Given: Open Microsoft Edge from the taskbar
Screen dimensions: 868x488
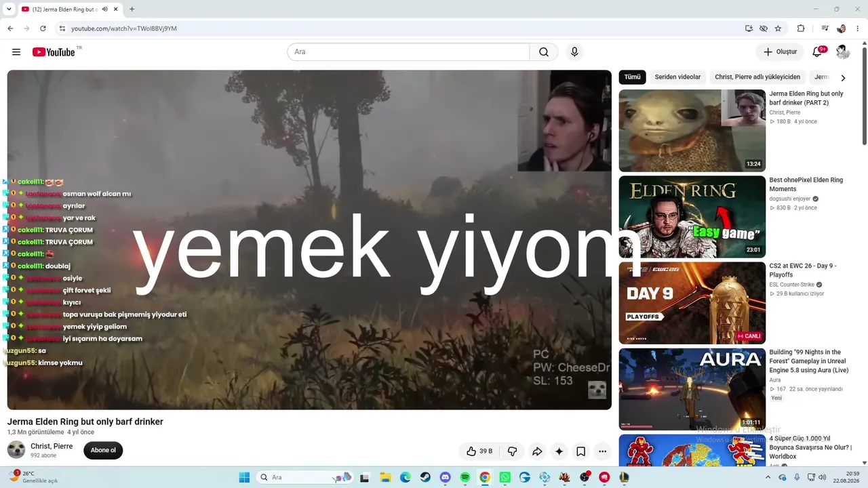Looking at the screenshot, I should point(405,477).
